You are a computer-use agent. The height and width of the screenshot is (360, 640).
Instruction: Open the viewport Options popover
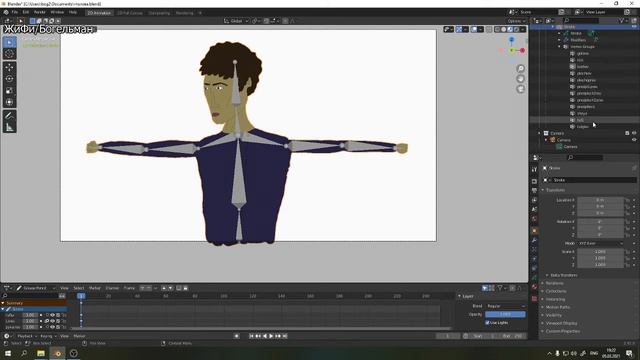pyautogui.click(x=516, y=21)
